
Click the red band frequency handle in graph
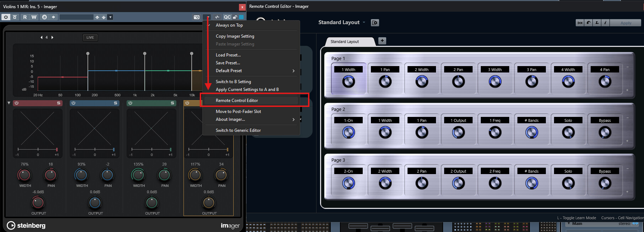click(88, 53)
